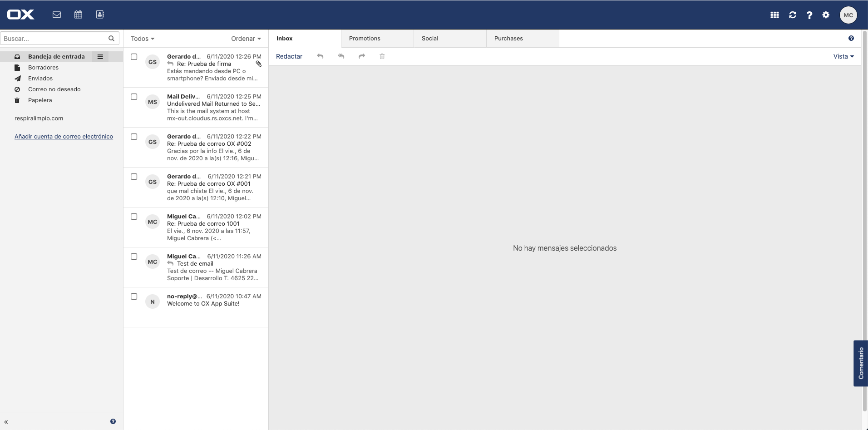Viewport: 868px width, 430px height.
Task: Open Bandeja de entrada folder actions menu
Action: pyautogui.click(x=100, y=57)
